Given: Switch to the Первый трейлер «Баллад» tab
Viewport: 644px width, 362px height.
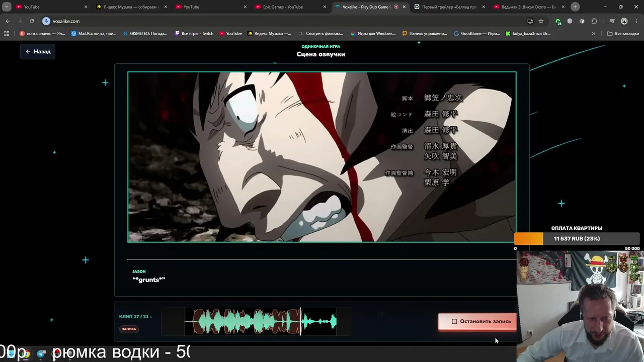Looking at the screenshot, I should [449, 7].
